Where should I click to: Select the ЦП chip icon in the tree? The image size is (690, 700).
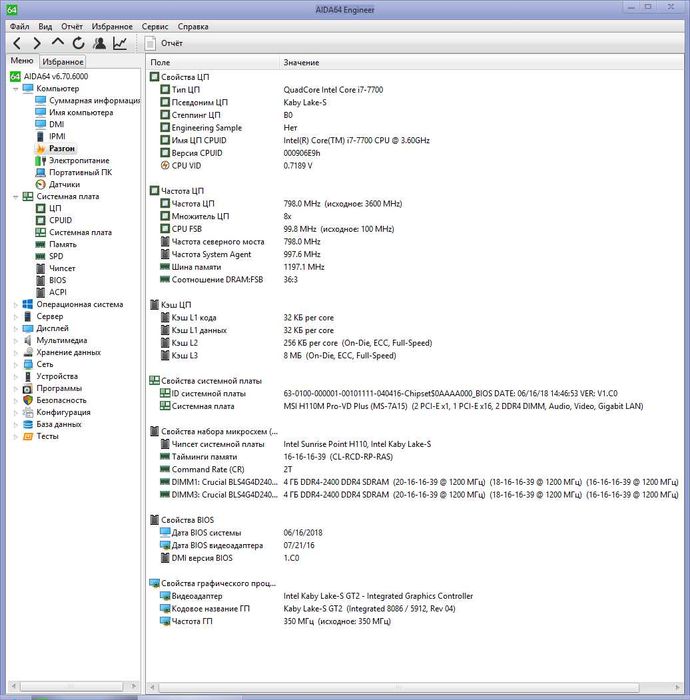click(41, 208)
